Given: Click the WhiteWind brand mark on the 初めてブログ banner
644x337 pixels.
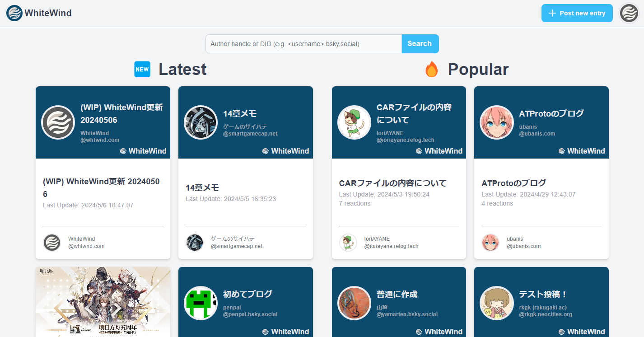Looking at the screenshot, I should click(286, 332).
